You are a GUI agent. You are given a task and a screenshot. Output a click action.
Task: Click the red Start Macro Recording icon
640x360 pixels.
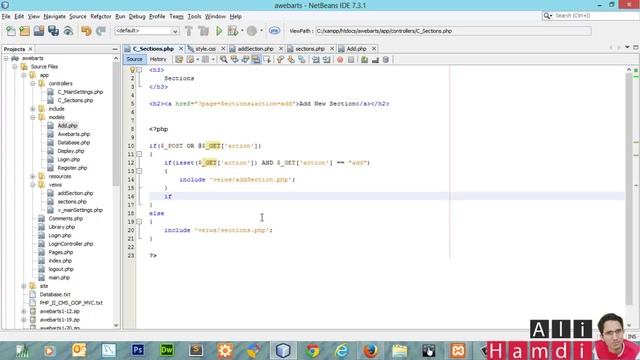coord(340,60)
